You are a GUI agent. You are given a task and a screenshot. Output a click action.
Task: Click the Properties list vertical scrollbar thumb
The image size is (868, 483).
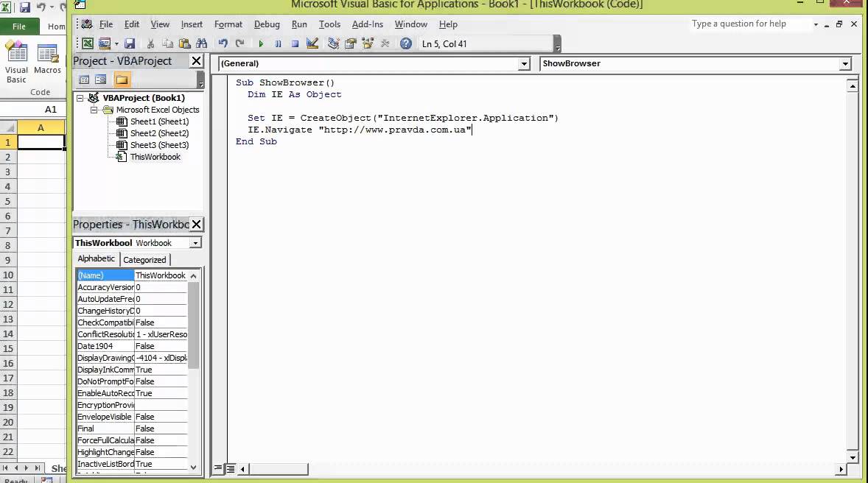(x=193, y=325)
